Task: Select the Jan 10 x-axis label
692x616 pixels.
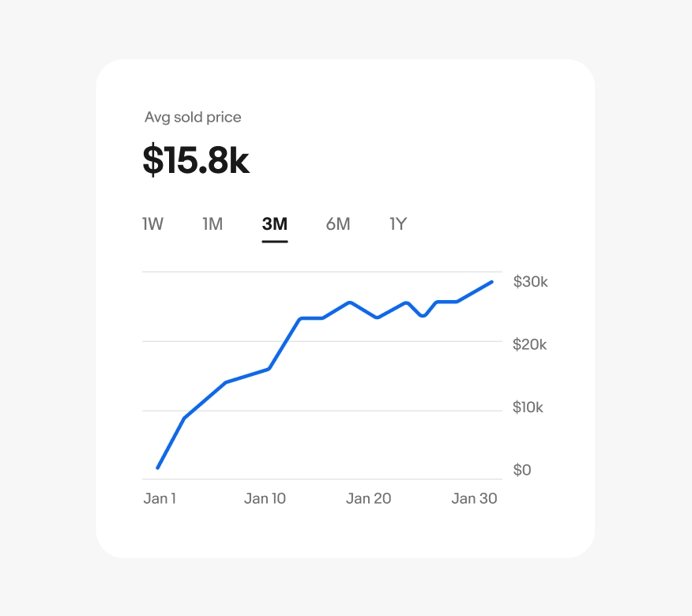Action: (265, 498)
